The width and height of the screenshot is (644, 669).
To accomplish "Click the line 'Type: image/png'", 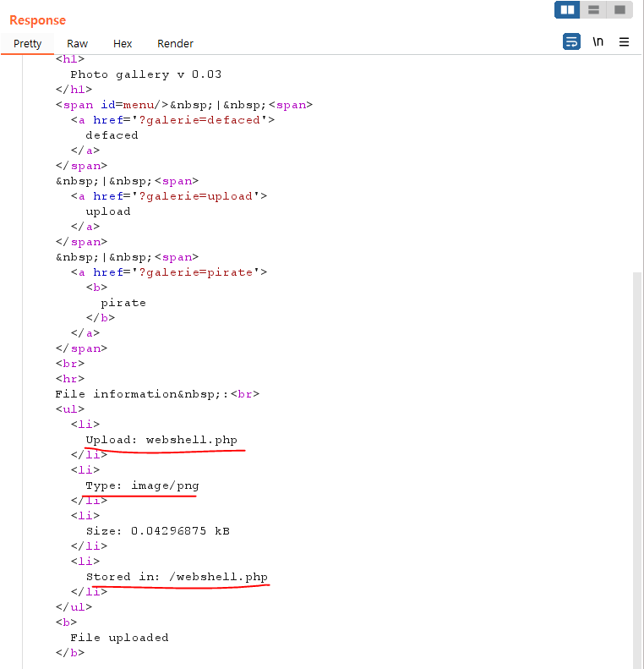I will click(x=142, y=485).
